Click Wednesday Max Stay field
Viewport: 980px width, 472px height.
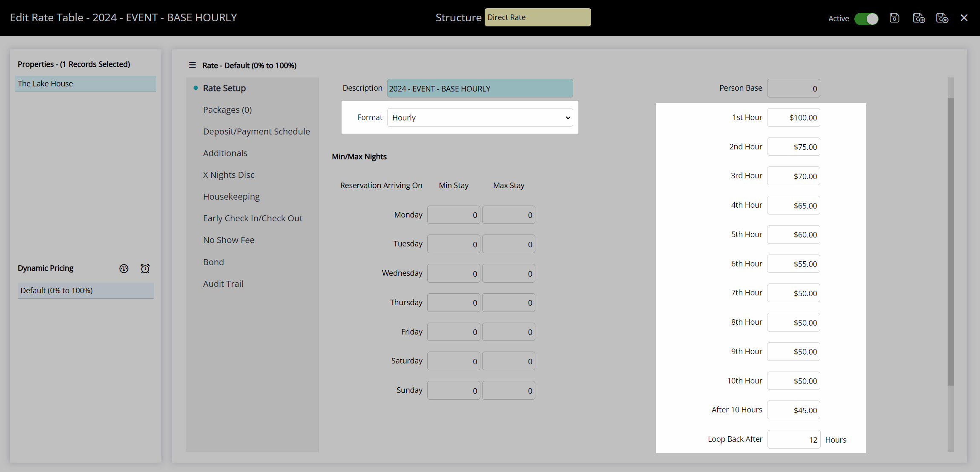(509, 274)
